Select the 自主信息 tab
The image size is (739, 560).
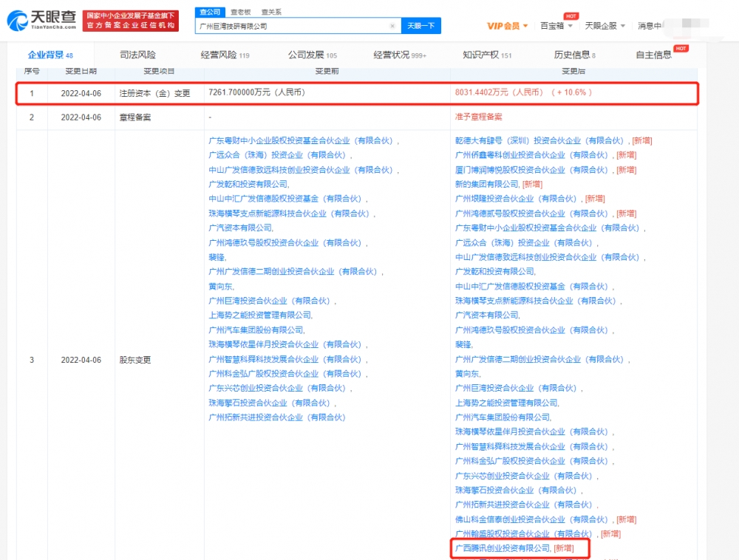(x=653, y=55)
